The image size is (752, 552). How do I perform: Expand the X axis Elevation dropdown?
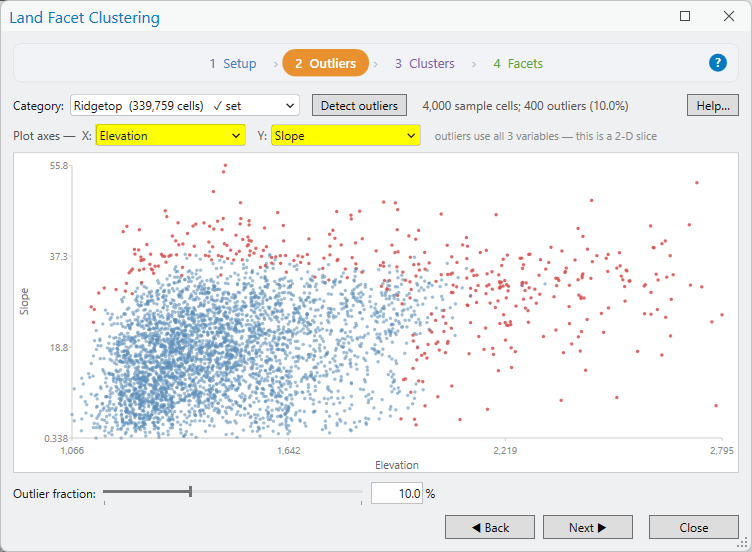point(170,136)
